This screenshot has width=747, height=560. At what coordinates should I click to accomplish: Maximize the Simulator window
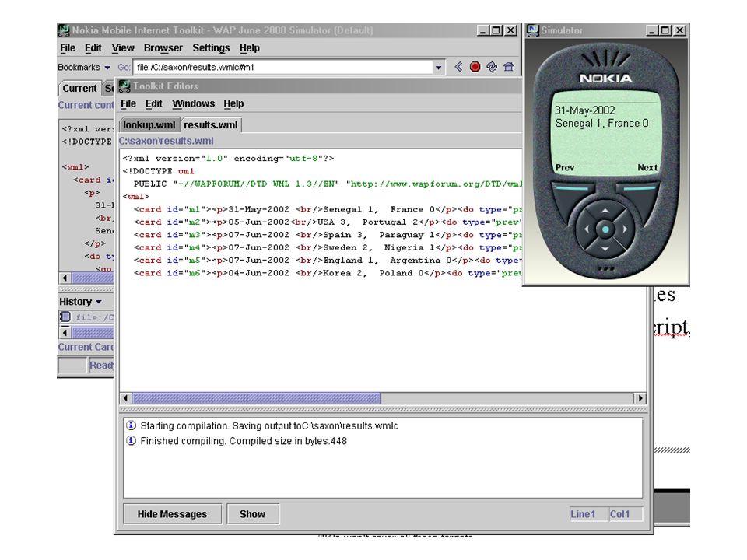(x=665, y=30)
